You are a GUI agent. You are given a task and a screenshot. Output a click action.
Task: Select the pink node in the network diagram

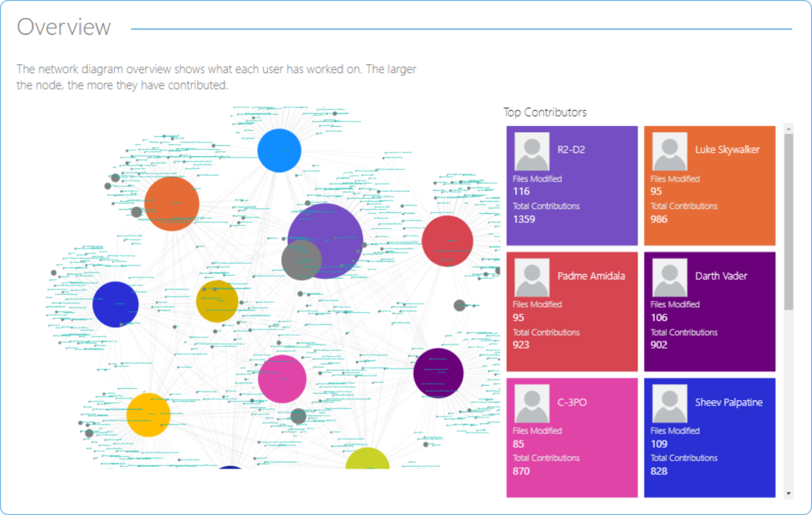[x=282, y=379]
